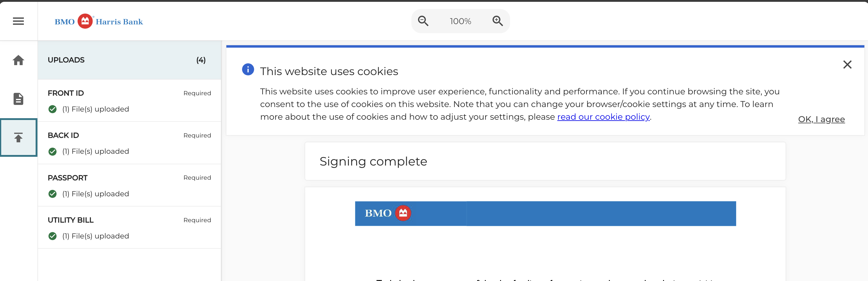The height and width of the screenshot is (281, 868).
Task: Click the 100% zoom level display
Action: pyautogui.click(x=460, y=21)
